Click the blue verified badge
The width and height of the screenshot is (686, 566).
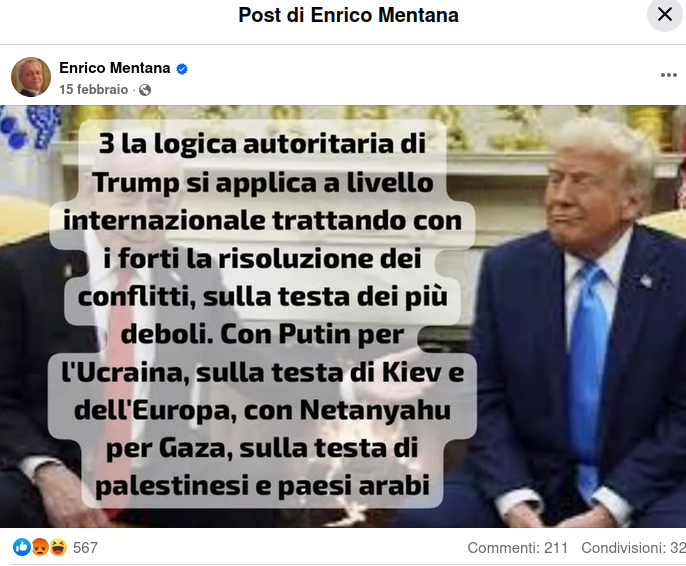[x=182, y=69]
